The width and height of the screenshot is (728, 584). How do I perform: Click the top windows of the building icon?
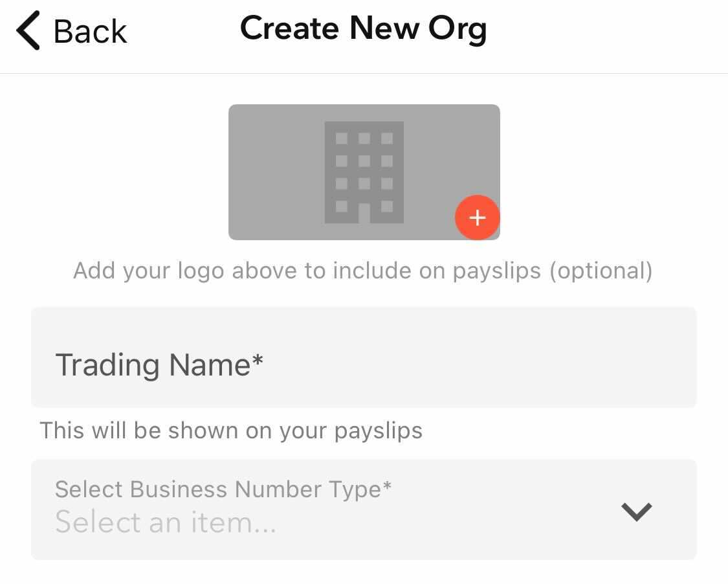(x=364, y=139)
